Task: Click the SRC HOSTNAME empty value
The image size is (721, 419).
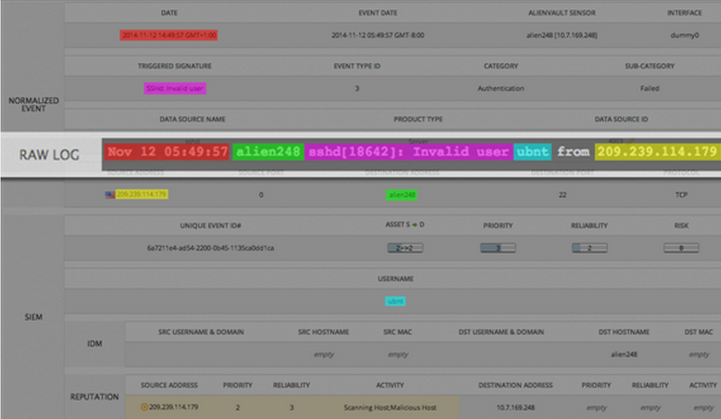Action: [324, 354]
